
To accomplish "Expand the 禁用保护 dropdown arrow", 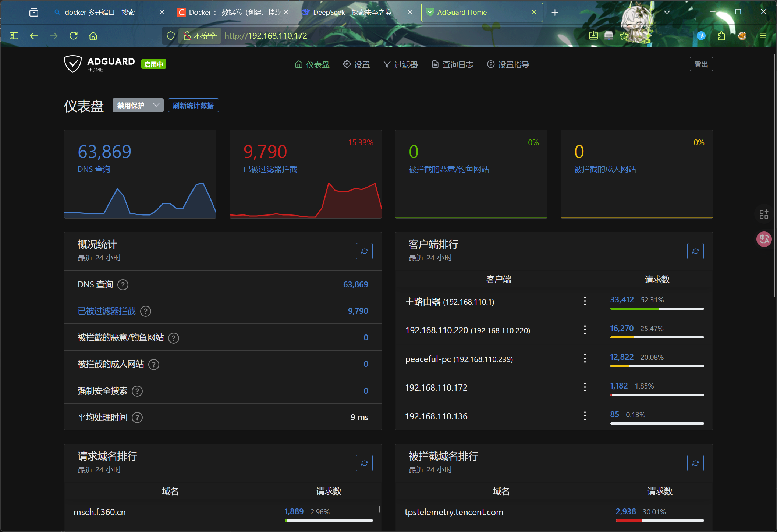I will 156,106.
